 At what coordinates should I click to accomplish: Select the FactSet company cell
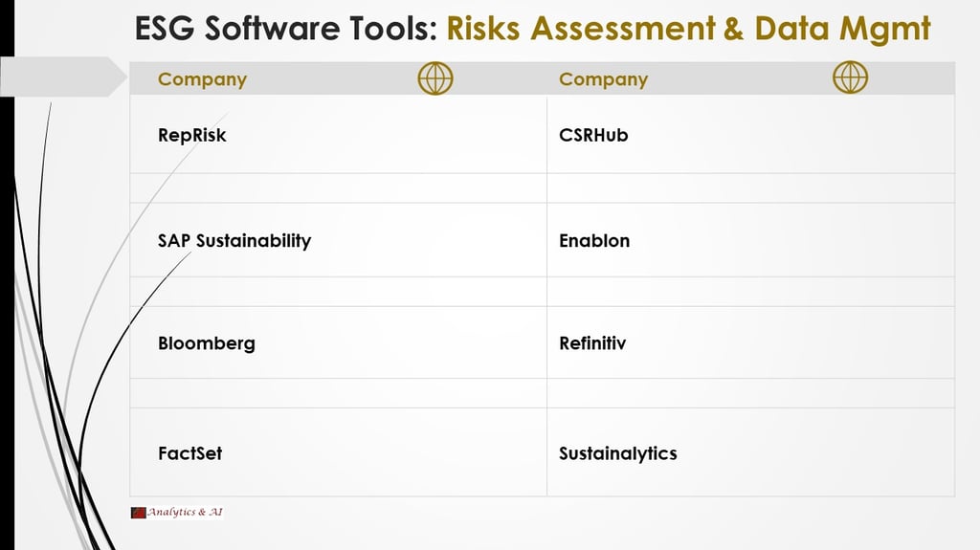coord(338,452)
